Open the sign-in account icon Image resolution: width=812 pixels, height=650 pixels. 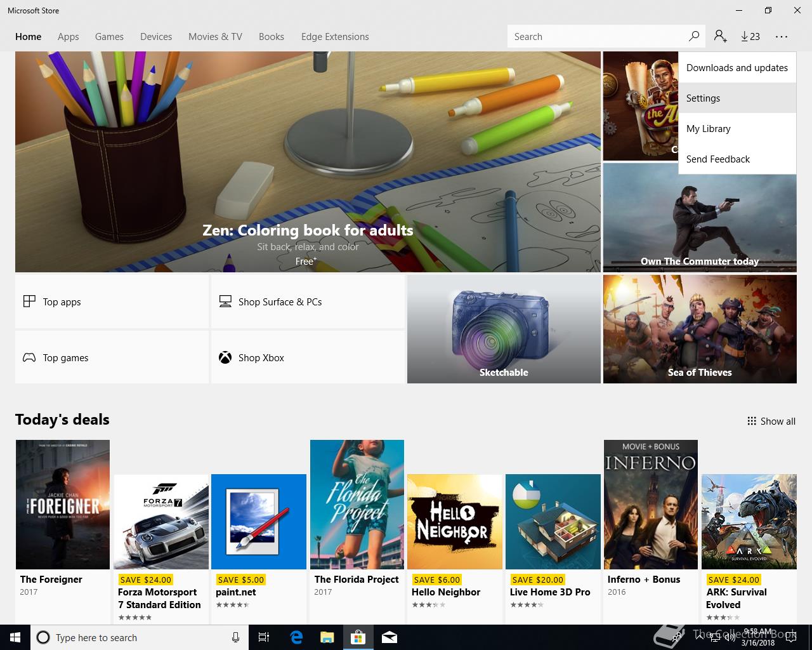click(x=720, y=36)
